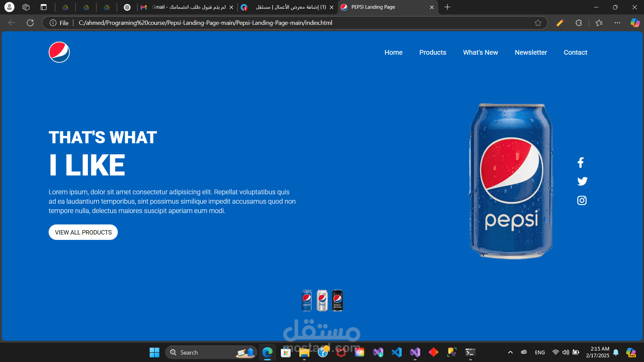Select the black Pepsi Zero can thumbnail
Screen dimensions: 644x362
(338, 301)
